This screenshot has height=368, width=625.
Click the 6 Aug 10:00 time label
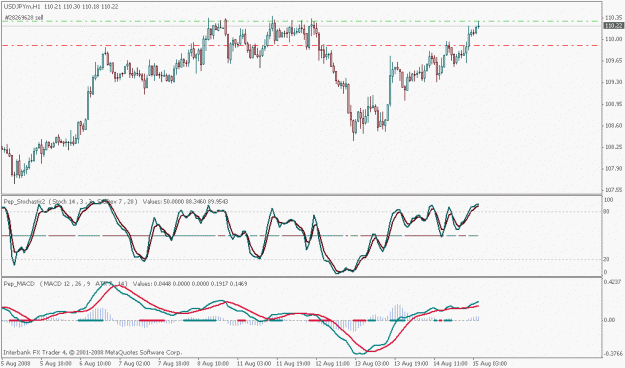coord(94,364)
